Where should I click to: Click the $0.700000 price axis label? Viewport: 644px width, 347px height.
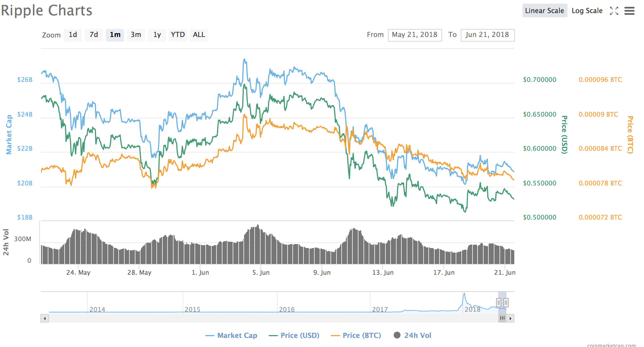540,80
